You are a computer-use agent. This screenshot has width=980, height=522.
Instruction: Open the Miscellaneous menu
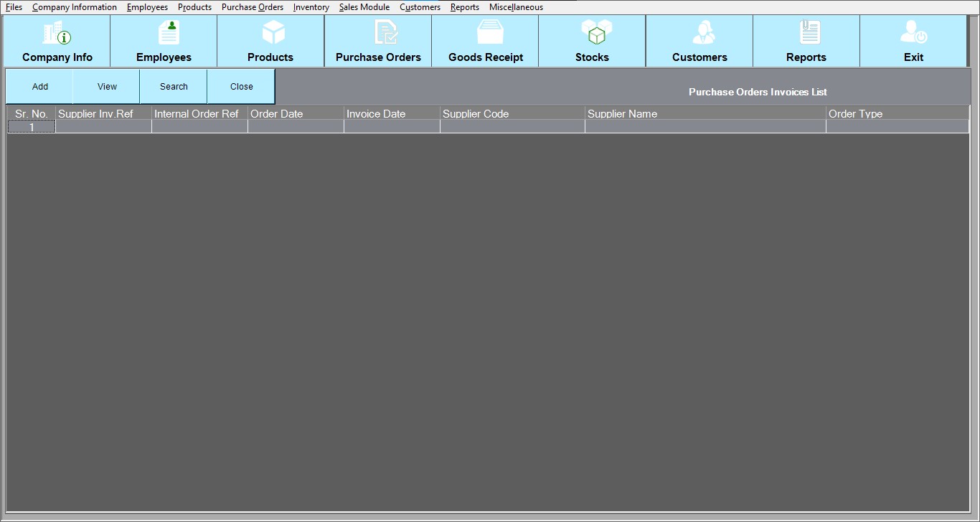(x=516, y=7)
